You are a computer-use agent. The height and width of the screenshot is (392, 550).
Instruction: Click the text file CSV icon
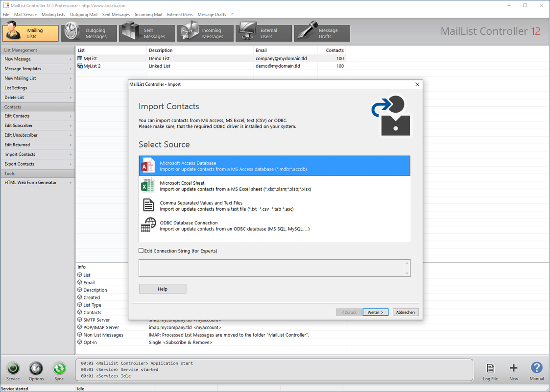coord(148,205)
